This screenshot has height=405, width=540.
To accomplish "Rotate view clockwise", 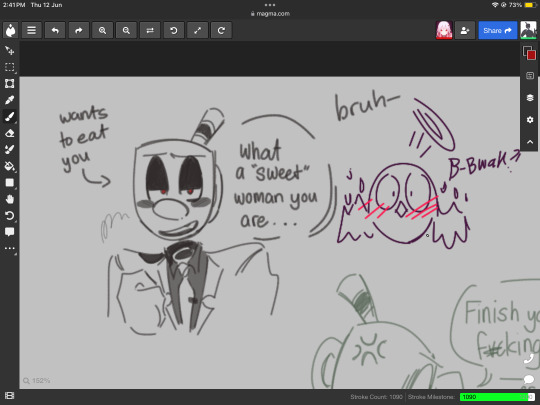I will [221, 30].
